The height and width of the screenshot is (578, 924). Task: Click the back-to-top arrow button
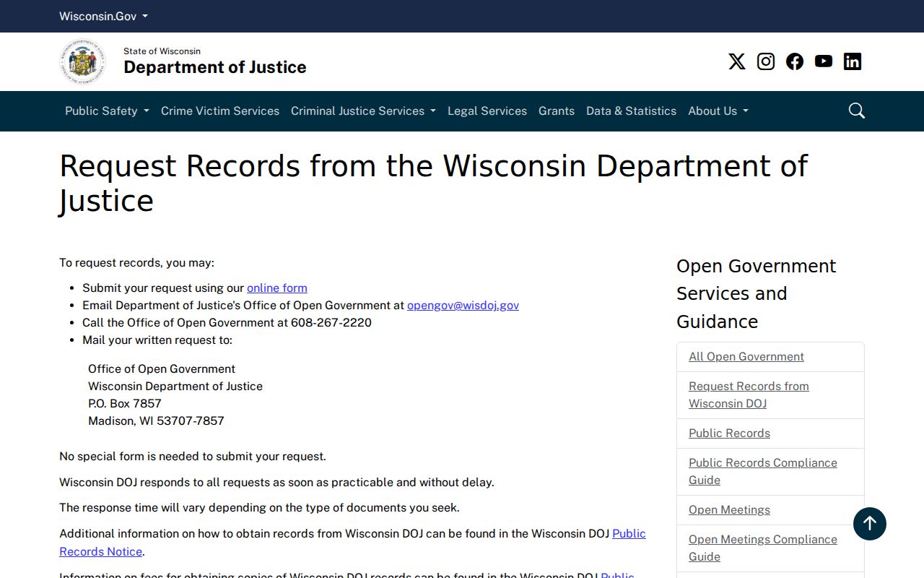(x=870, y=524)
